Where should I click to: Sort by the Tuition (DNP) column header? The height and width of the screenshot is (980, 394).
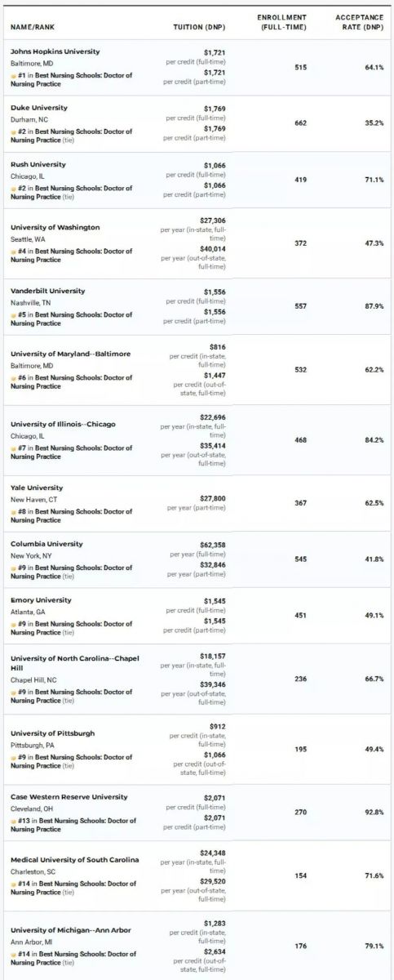point(199,27)
